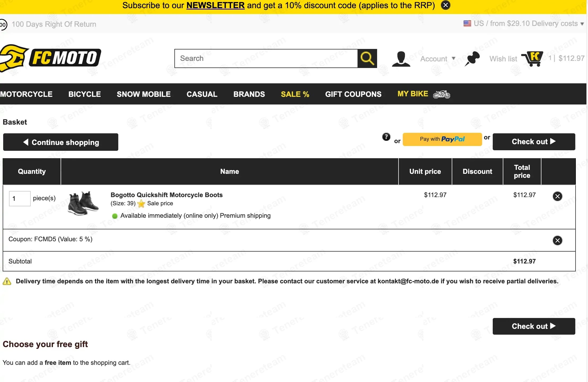
Task: Click the delivery warning triangle icon
Action: tap(7, 281)
